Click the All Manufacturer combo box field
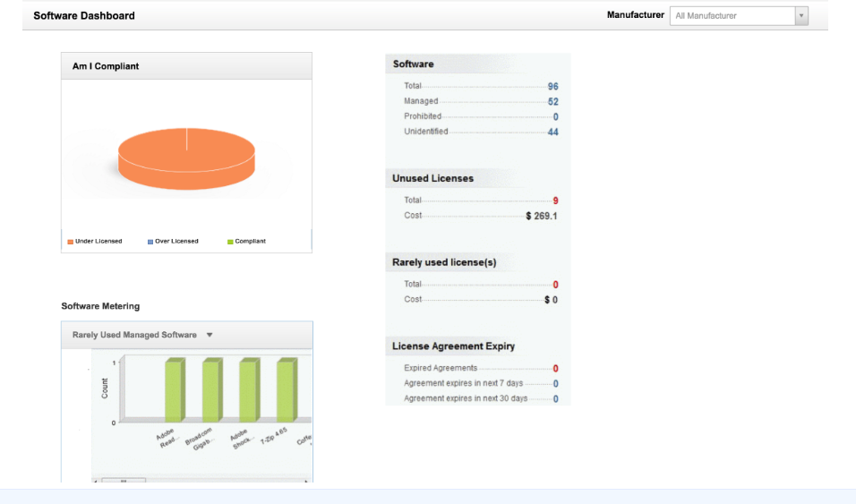 coord(732,16)
